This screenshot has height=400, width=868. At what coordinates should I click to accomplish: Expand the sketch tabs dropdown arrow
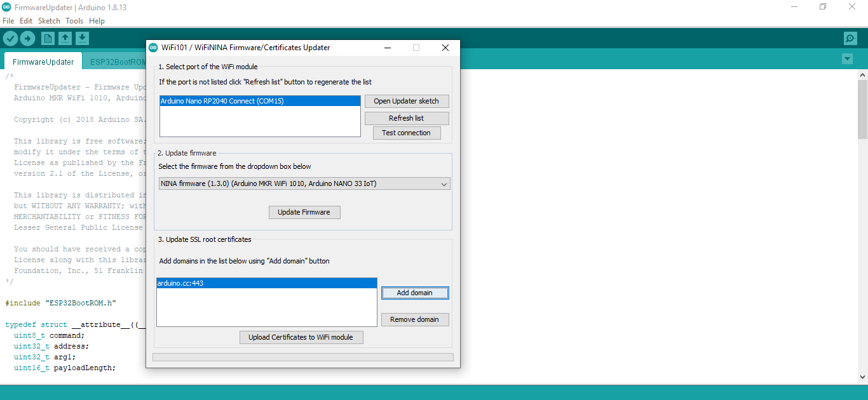pos(846,59)
